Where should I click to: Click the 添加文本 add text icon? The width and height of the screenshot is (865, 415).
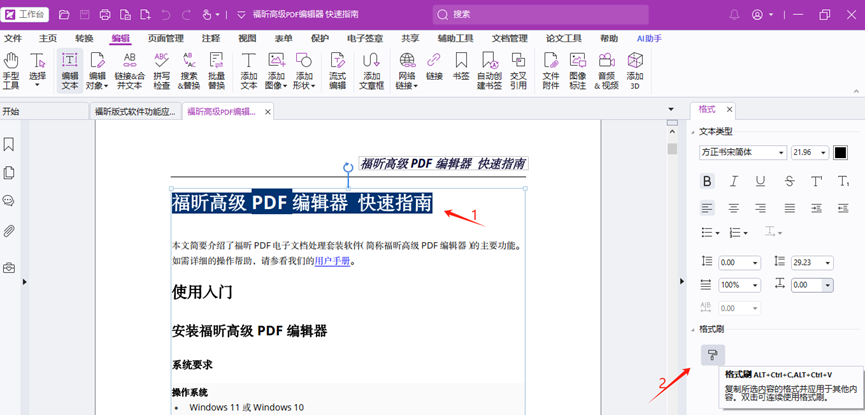tap(249, 71)
